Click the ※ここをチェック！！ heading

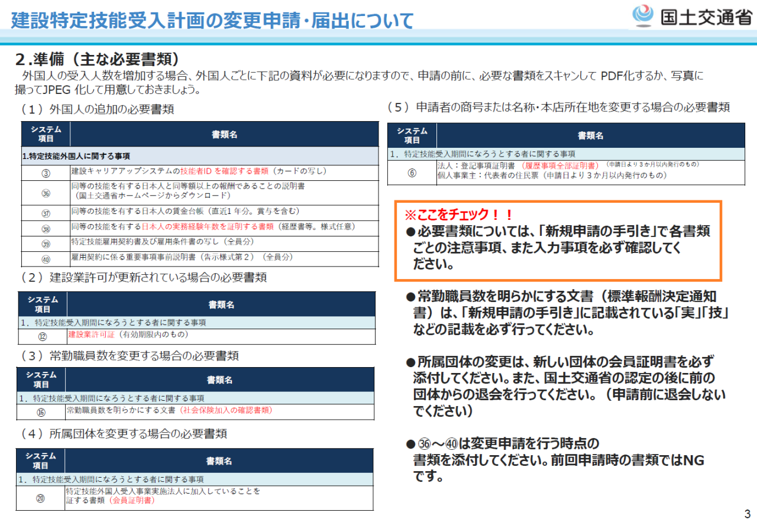[x=459, y=214]
